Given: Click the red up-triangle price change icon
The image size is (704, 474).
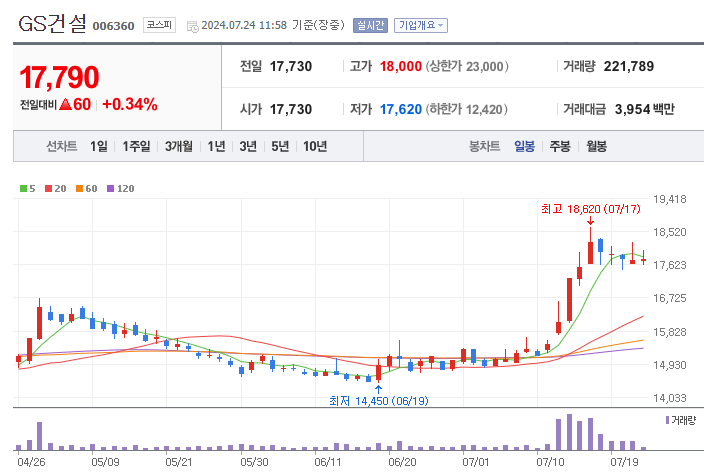Looking at the screenshot, I should [66, 105].
